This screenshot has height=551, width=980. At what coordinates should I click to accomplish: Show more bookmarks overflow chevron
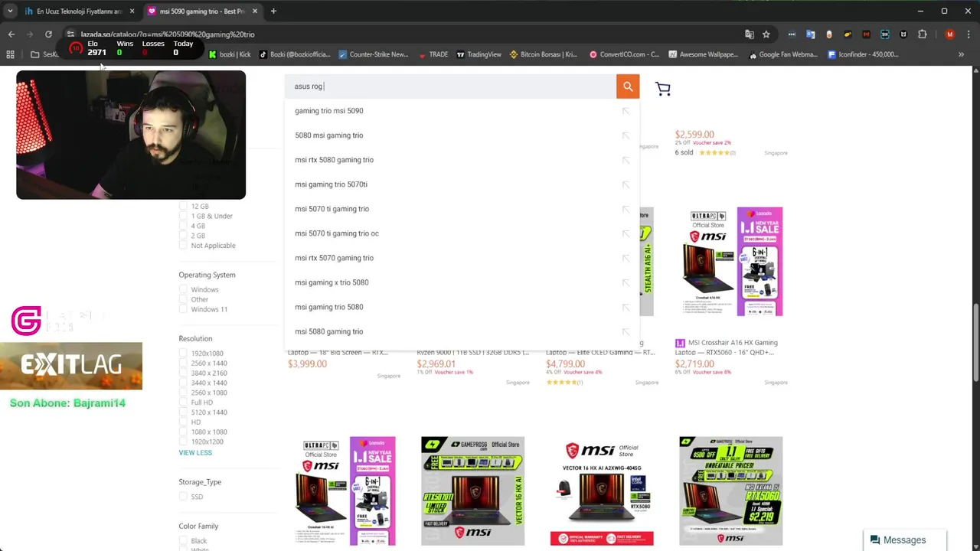coord(961,54)
